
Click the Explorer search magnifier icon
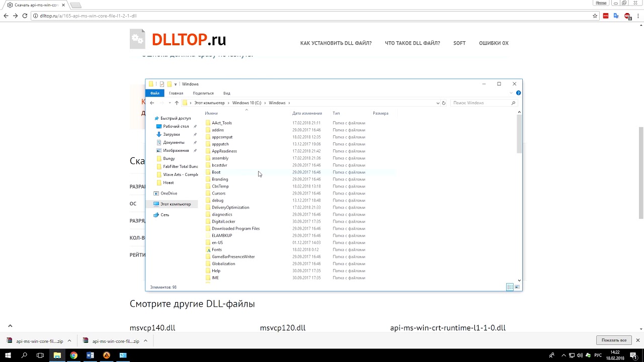[x=513, y=103]
